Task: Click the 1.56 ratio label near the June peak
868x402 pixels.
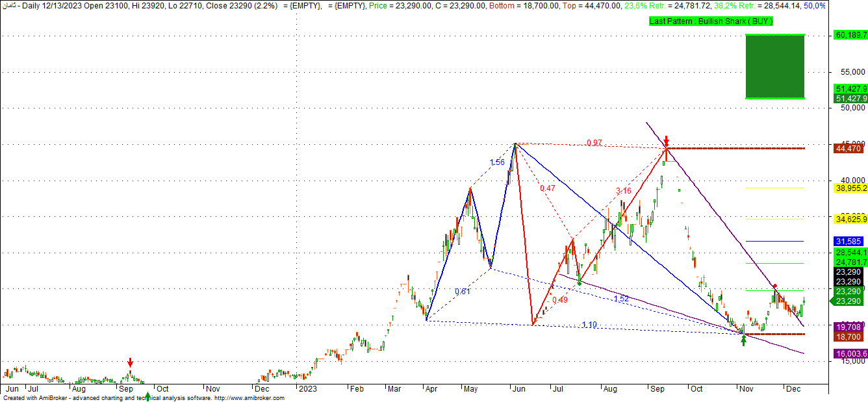Action: pyautogui.click(x=497, y=162)
